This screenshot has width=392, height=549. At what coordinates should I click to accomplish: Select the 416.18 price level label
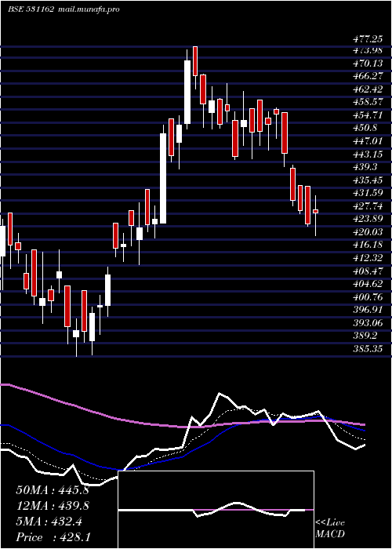(368, 245)
